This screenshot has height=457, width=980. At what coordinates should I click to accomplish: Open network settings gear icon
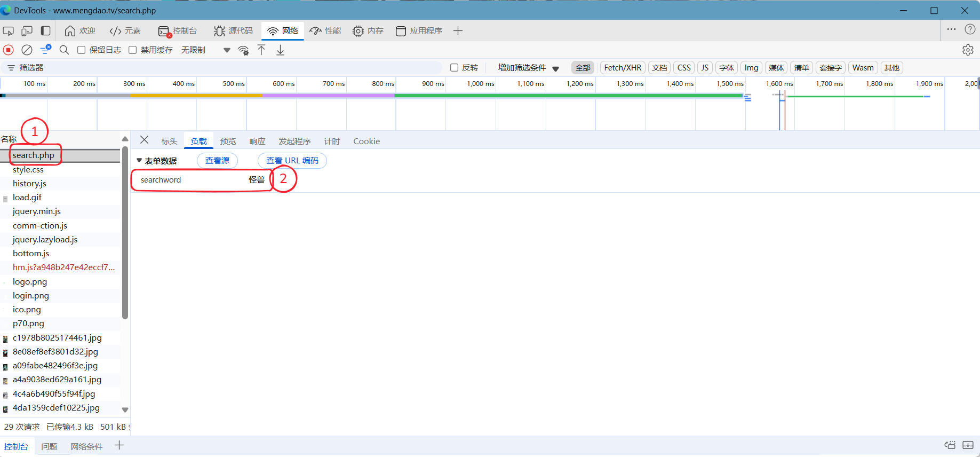[x=968, y=50]
